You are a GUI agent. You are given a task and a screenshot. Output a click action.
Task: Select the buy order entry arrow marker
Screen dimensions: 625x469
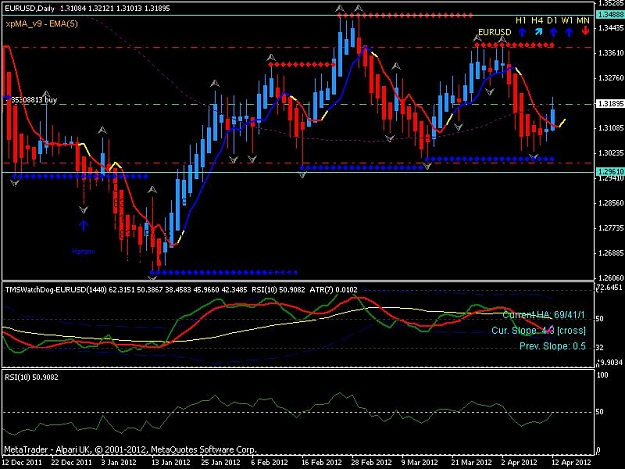click(x=7, y=97)
